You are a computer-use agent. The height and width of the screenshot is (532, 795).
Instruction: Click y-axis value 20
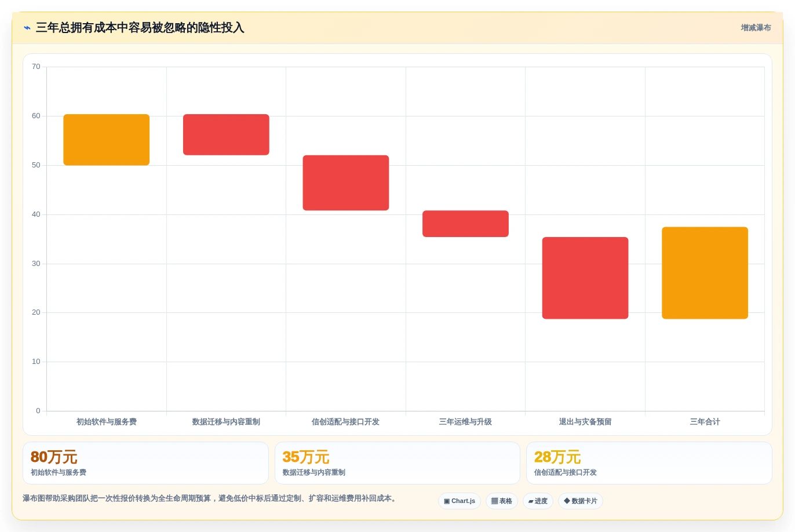36,312
